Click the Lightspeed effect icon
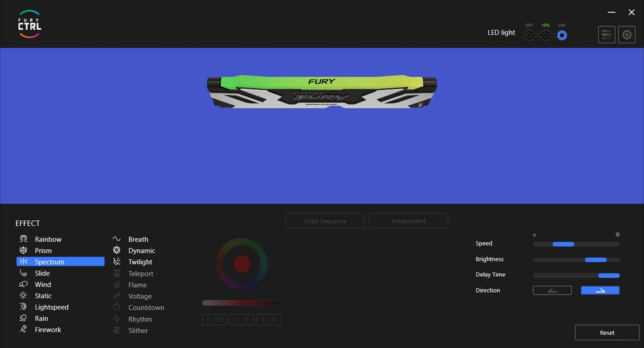This screenshot has height=348, width=644. pos(23,306)
